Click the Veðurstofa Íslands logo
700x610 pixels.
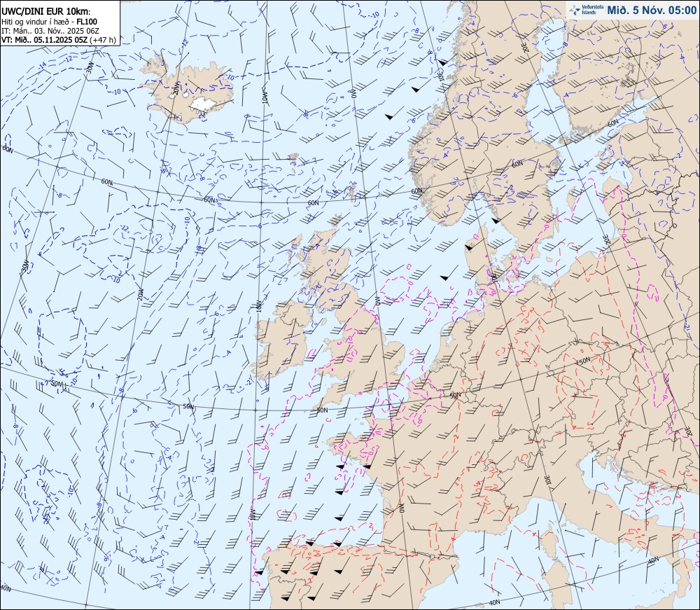click(585, 10)
